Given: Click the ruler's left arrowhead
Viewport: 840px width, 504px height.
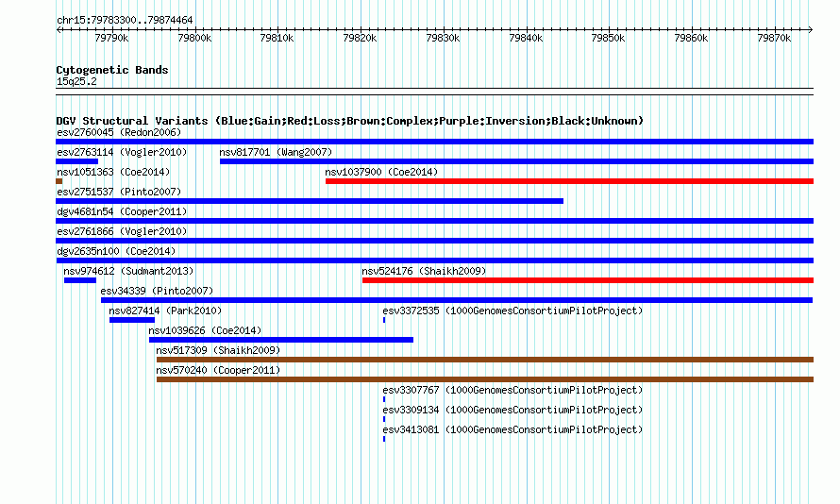Looking at the screenshot, I should point(59,30).
